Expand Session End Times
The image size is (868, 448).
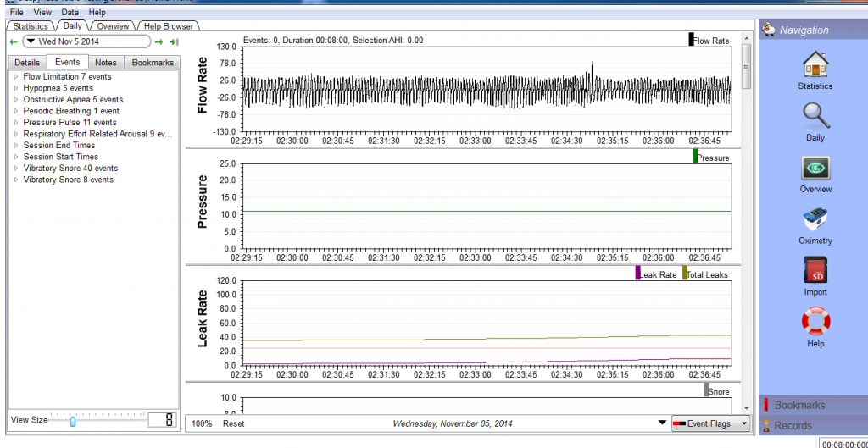pos(16,146)
